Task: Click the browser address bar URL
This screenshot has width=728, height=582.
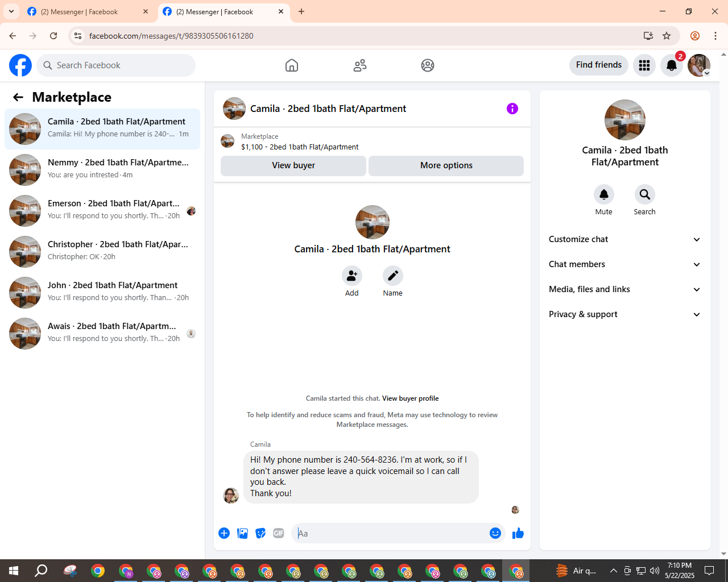Action: 171,36
